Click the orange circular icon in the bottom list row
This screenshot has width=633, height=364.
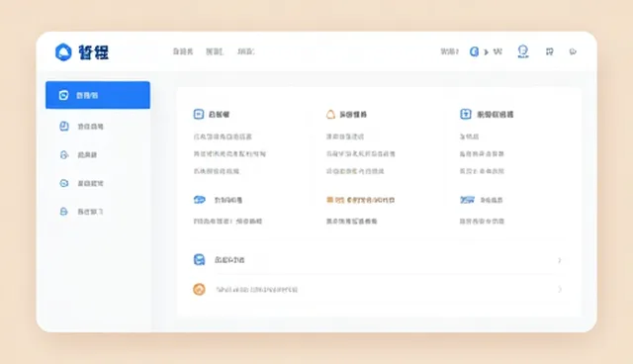pyautogui.click(x=199, y=290)
